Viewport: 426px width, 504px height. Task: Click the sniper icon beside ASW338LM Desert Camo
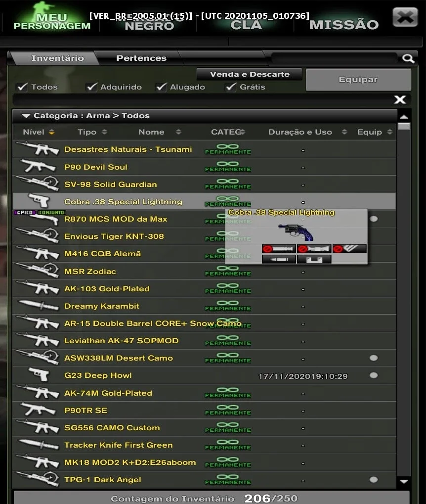[x=38, y=357]
